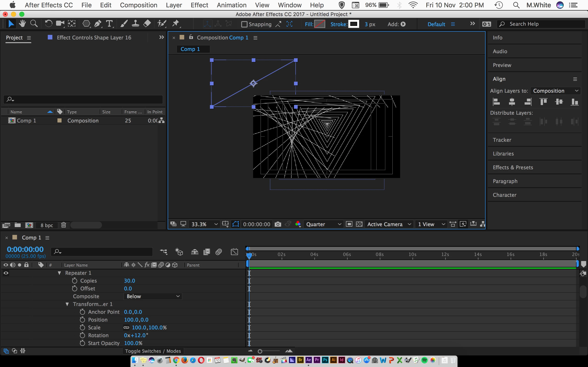Choose the Zoom tool magnifier
Image resolution: width=588 pixels, height=367 pixels.
click(x=34, y=24)
